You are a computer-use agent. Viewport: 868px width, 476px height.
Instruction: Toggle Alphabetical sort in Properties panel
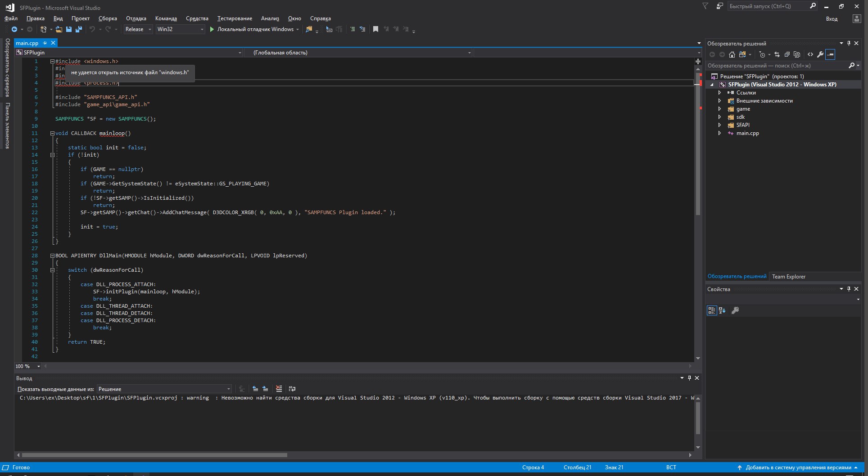(722, 310)
